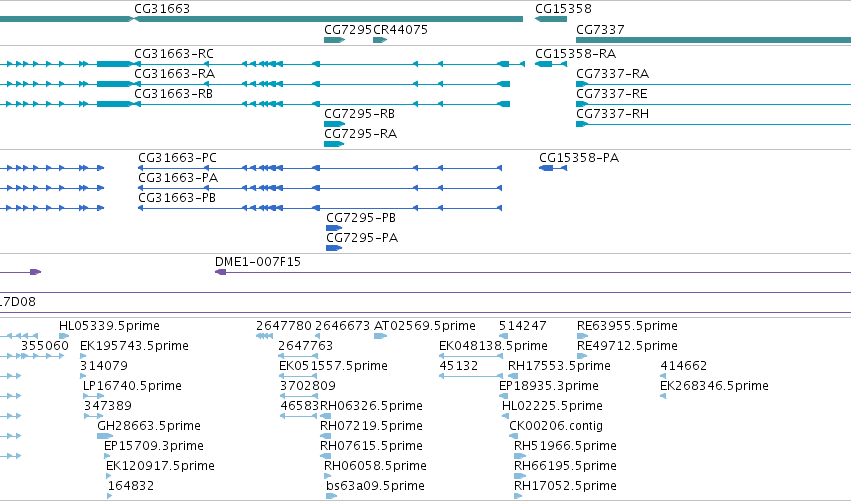
Task: Select the DME1-007F15 clone label
Action: (258, 262)
